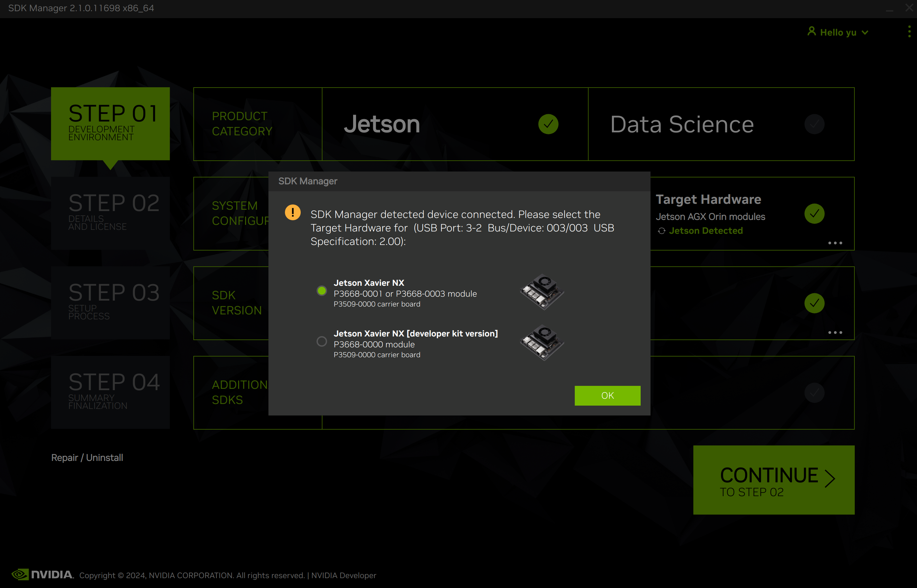Image resolution: width=917 pixels, height=588 pixels.
Task: Toggle the Additional SDKs checkmark
Action: [x=814, y=392]
